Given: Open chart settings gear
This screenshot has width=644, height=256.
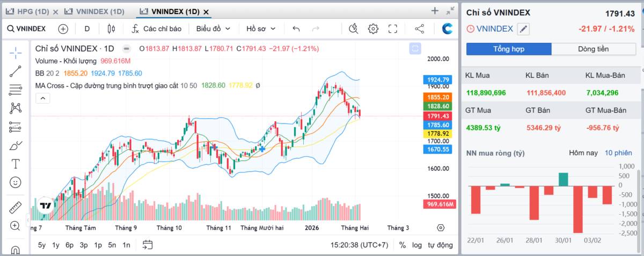Looking at the screenshot, I should pyautogui.click(x=373, y=28).
